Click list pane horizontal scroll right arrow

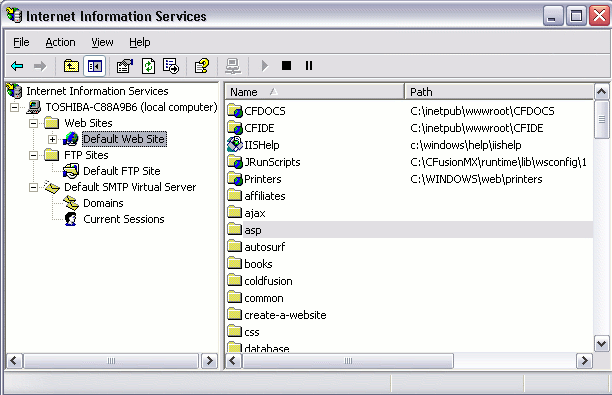pos(584,361)
